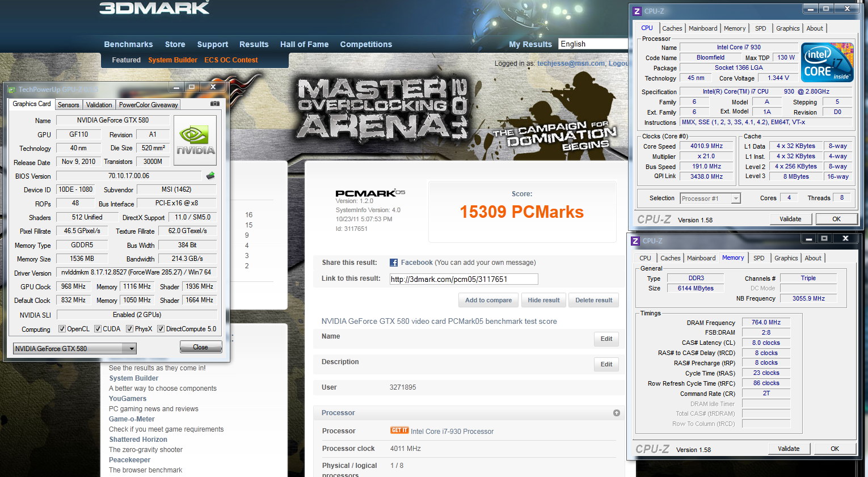Viewport: 868px width, 477px height.
Task: Click Facebook share link text
Action: [417, 263]
